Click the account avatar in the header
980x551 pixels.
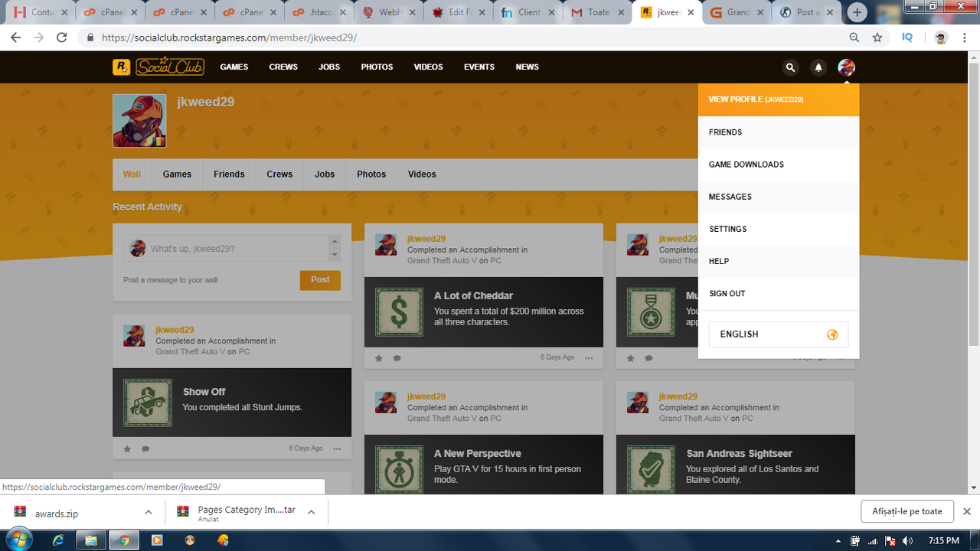click(846, 67)
